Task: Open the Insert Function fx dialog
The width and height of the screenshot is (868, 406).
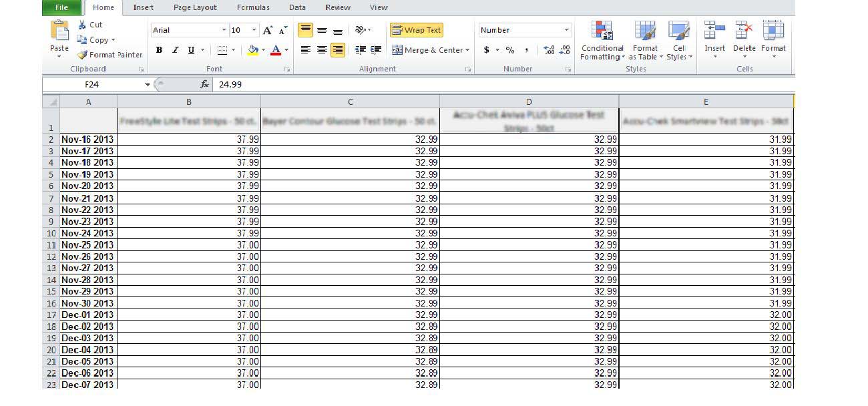Action: click(205, 85)
